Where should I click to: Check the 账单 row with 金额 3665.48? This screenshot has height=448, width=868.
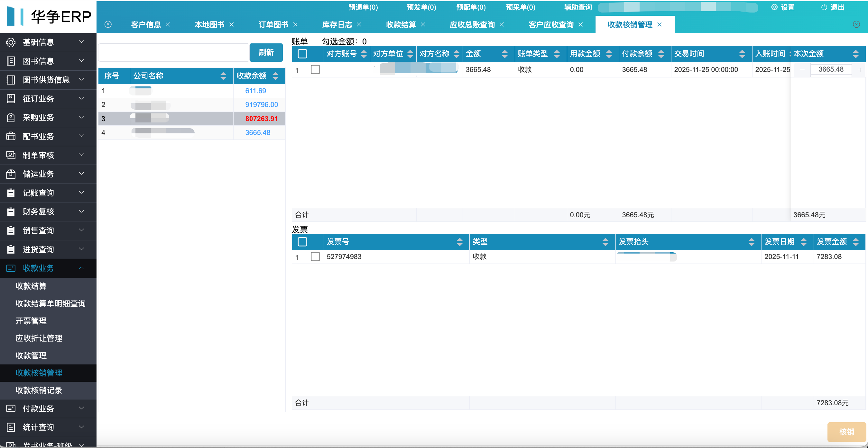point(315,69)
